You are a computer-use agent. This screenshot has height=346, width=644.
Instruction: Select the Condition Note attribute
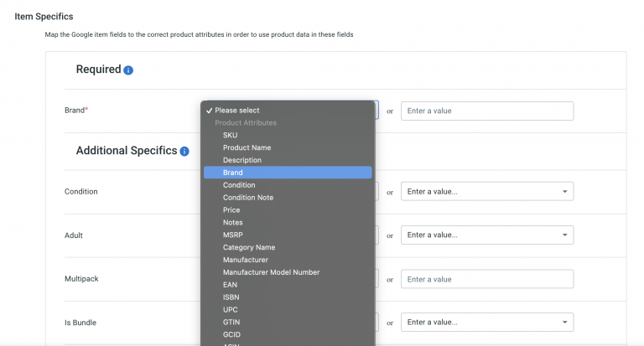coord(248,198)
